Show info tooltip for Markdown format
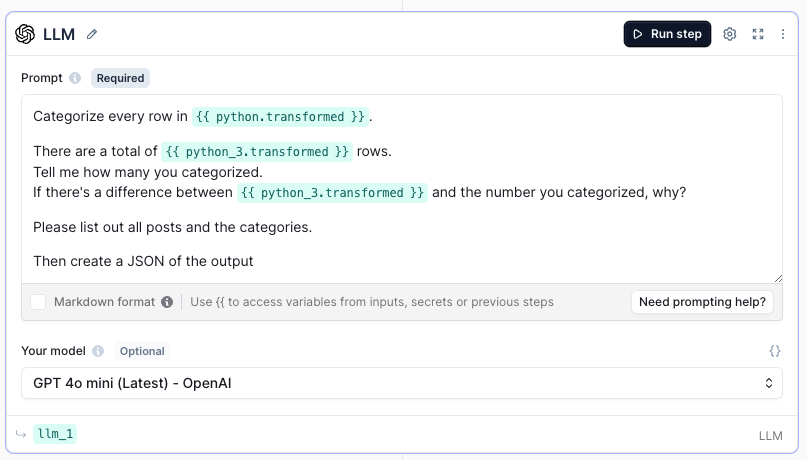Image resolution: width=807 pixels, height=460 pixels. 167,302
